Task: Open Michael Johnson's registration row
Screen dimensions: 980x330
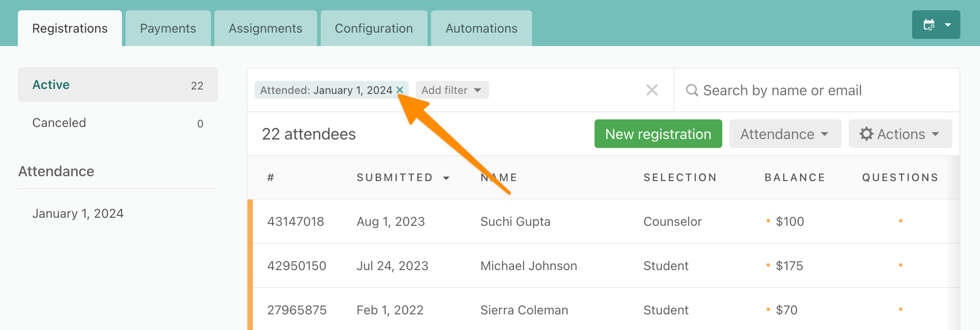Action: tap(603, 266)
